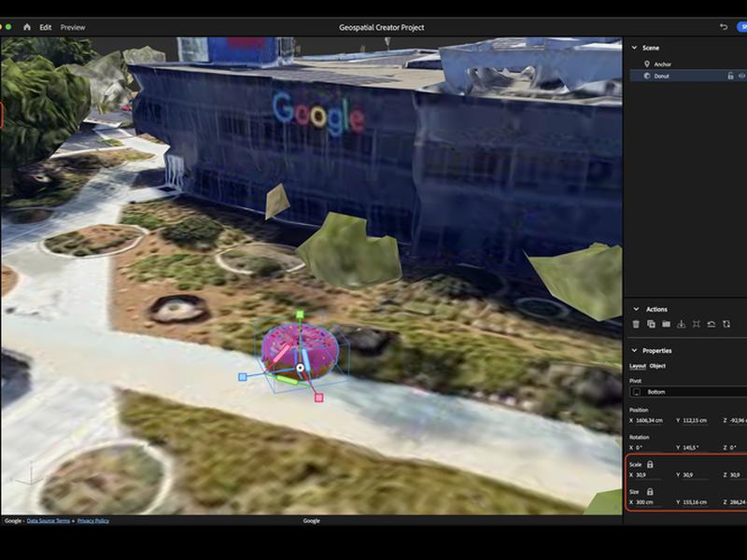This screenshot has height=560, width=747.
Task: Click the blue Z-axis gizmo handle
Action: point(243,377)
